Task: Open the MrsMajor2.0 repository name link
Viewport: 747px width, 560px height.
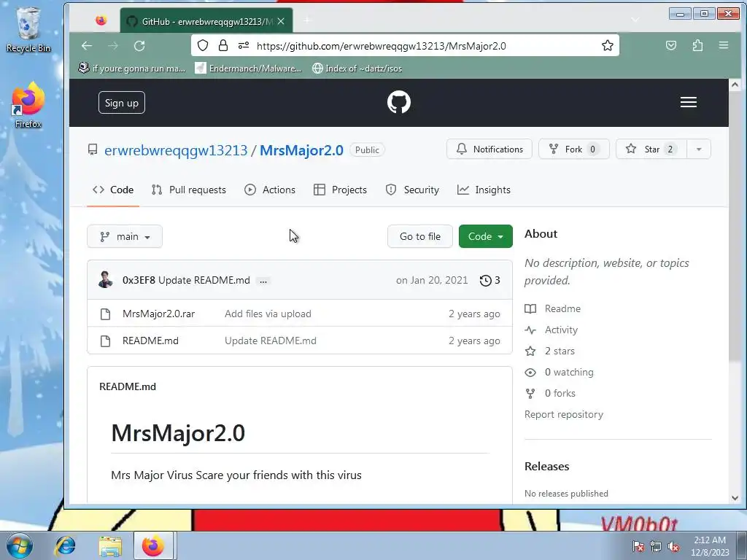Action: click(x=301, y=150)
